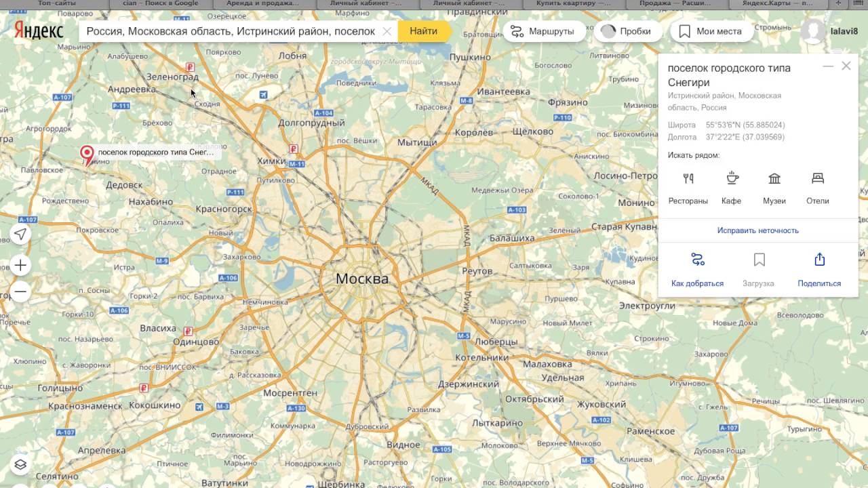868x488 pixels.
Task: Open Маршруты route planner
Action: point(543,31)
